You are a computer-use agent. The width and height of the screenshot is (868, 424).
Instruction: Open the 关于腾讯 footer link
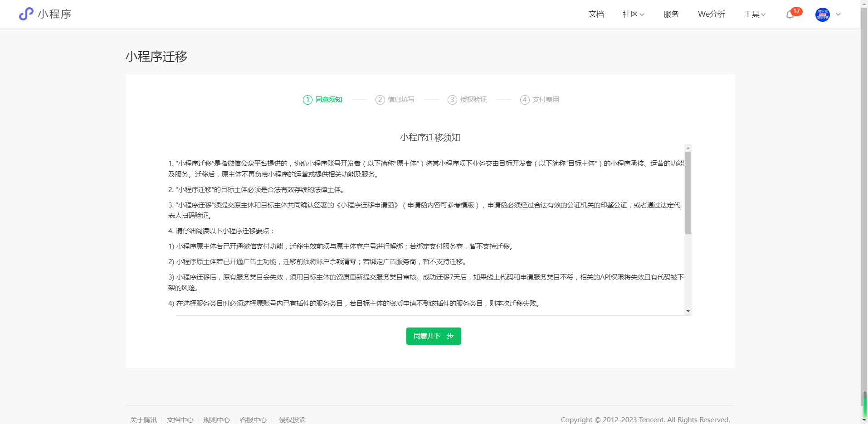(143, 419)
